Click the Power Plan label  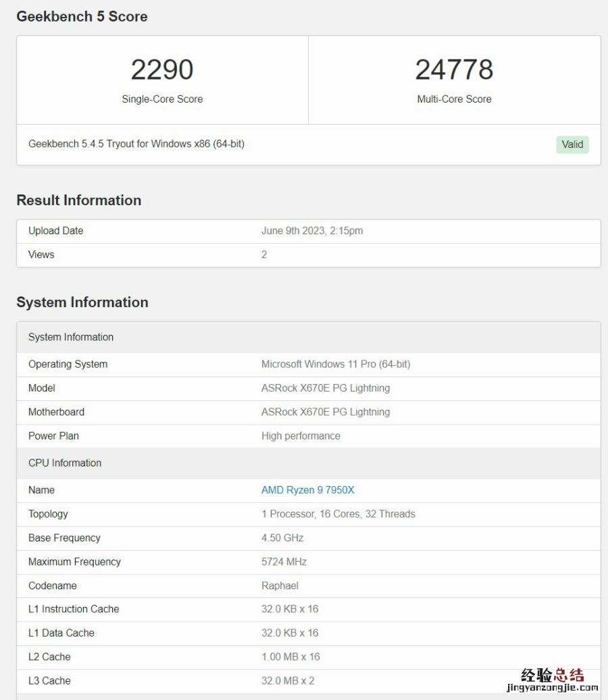53,436
